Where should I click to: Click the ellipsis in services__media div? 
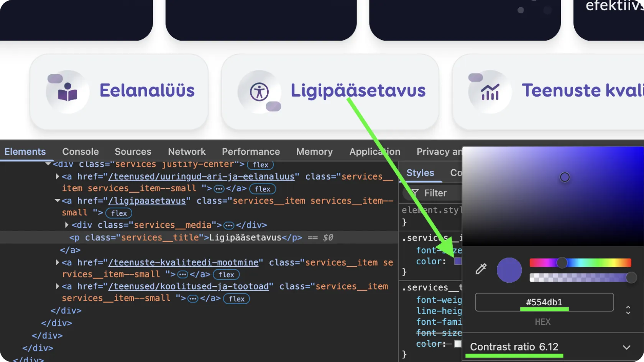click(229, 225)
